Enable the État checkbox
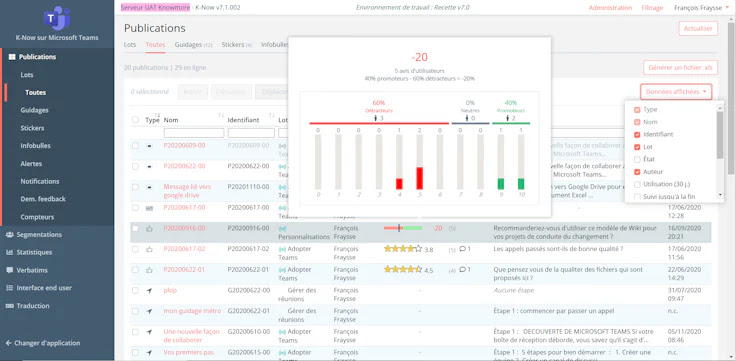This screenshot has height=361, width=736. [637, 159]
